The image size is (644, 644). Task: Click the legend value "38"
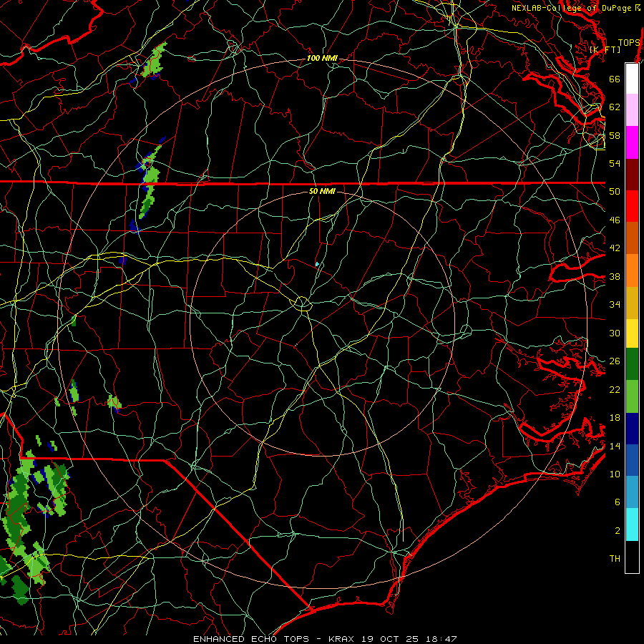[615, 277]
